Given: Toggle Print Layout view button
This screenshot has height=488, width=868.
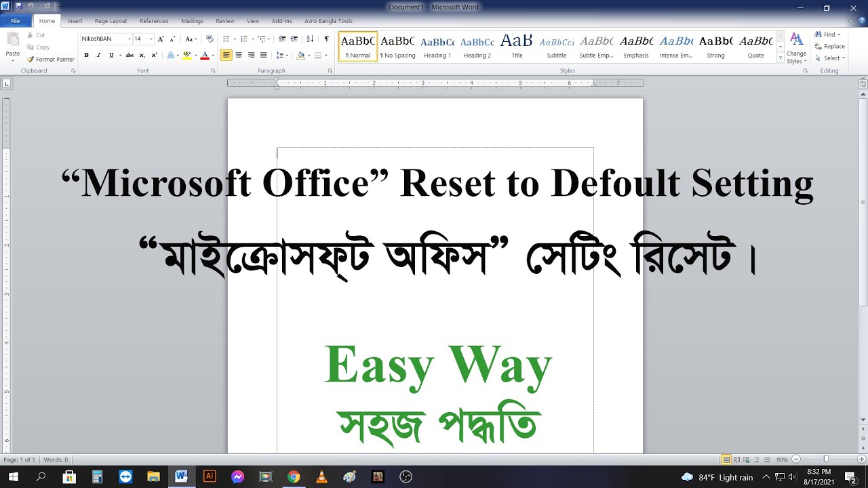Looking at the screenshot, I should [726, 460].
